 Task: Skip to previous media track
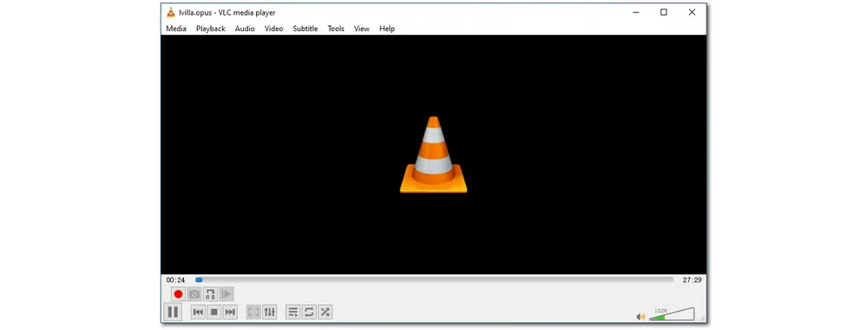tap(198, 313)
